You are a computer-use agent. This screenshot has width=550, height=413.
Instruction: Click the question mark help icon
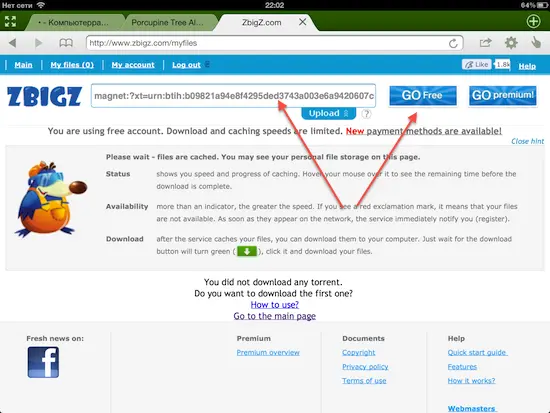tap(366, 114)
